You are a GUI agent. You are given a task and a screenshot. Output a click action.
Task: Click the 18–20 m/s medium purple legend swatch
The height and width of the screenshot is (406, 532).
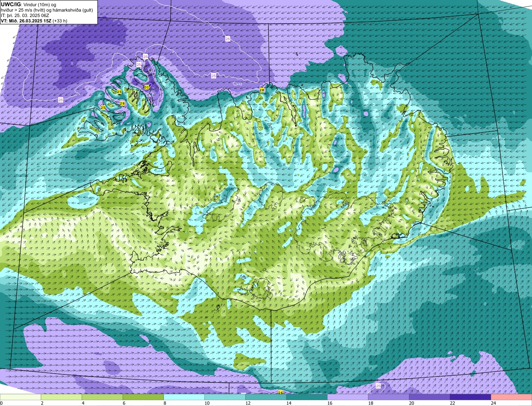[389, 397]
